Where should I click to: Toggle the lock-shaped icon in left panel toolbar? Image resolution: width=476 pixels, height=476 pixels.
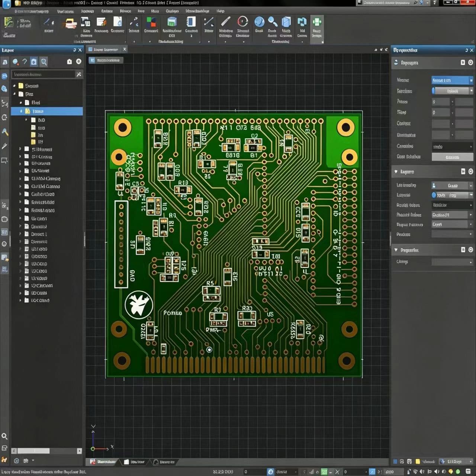pos(70,61)
